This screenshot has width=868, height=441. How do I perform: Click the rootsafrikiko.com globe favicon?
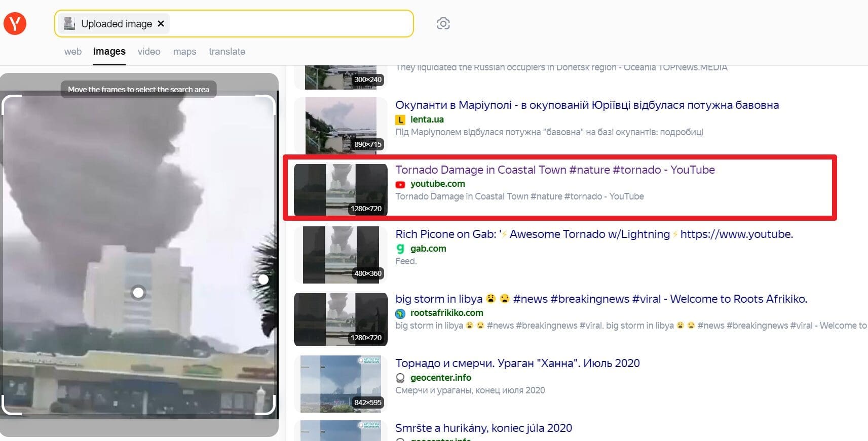(400, 313)
